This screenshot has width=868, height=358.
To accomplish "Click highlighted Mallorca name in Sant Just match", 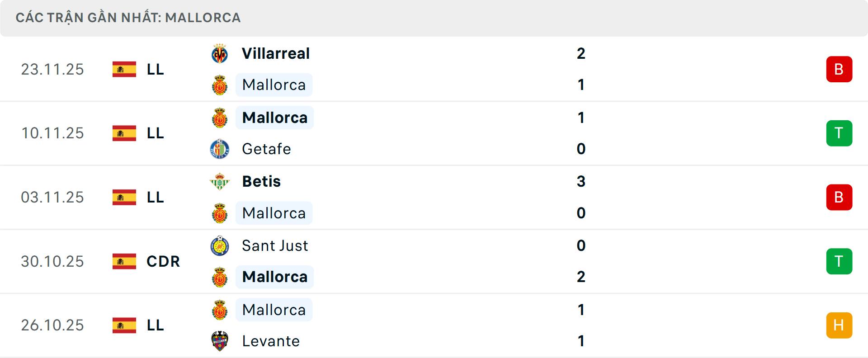I will 275,277.
